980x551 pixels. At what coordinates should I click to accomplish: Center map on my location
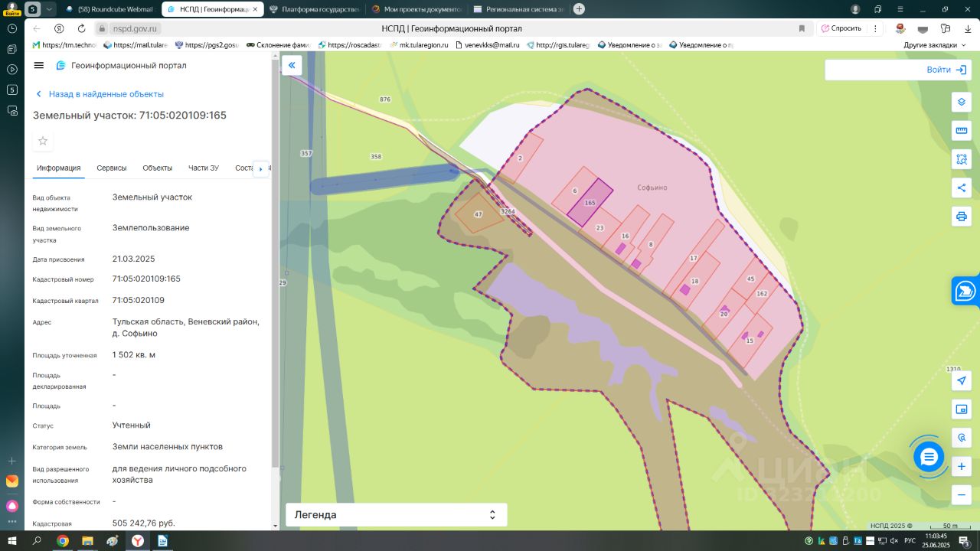click(x=962, y=381)
